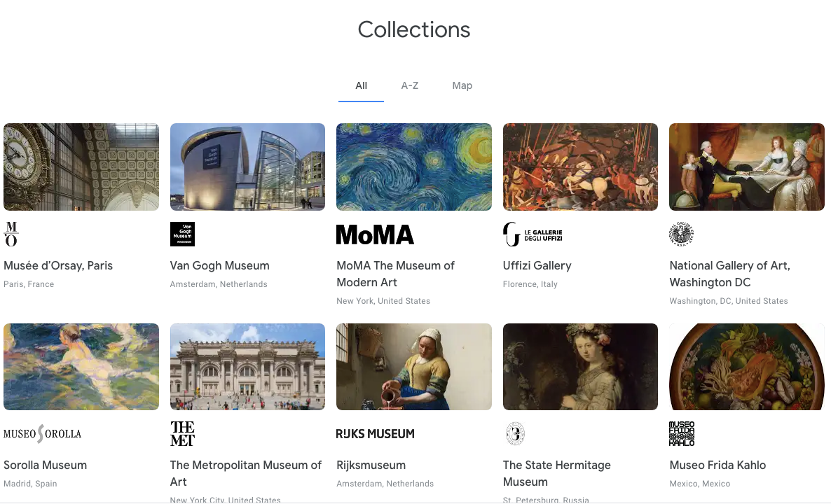Click the Museo Frida Kahlo logo icon

pos(682,433)
